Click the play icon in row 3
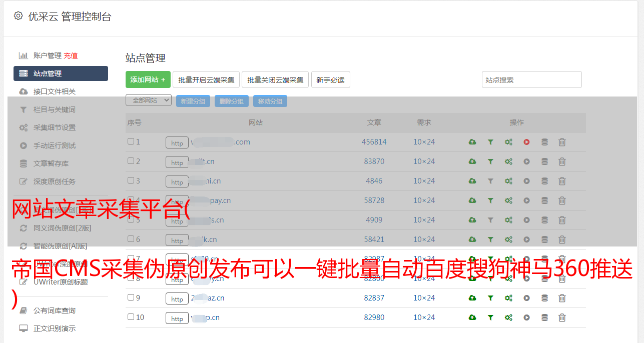The height and width of the screenshot is (343, 644). [x=526, y=181]
